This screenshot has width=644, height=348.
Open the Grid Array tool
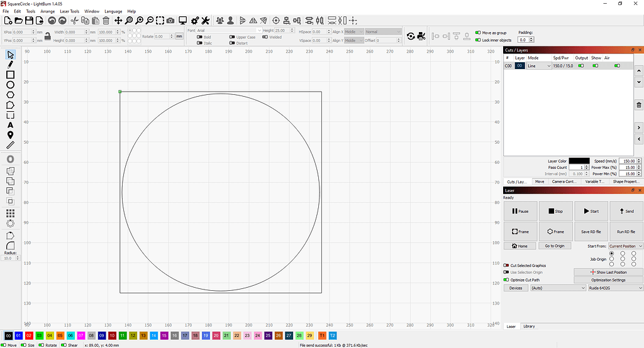pos(10,213)
